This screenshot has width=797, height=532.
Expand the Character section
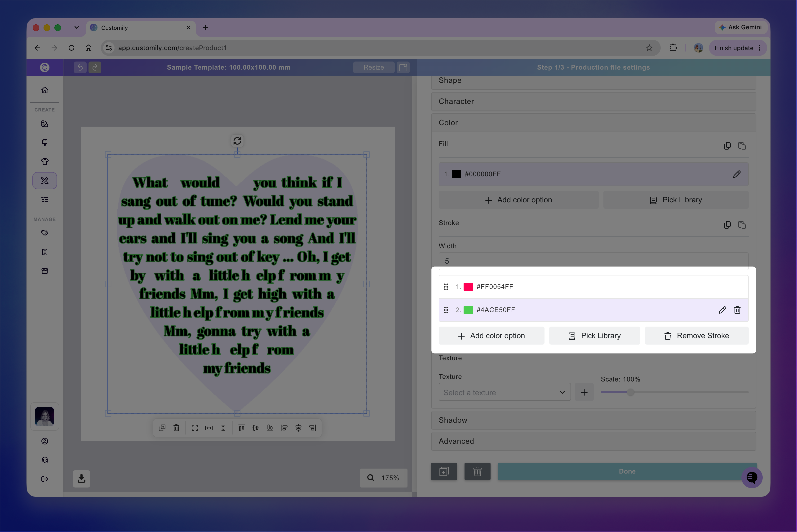[x=593, y=102]
